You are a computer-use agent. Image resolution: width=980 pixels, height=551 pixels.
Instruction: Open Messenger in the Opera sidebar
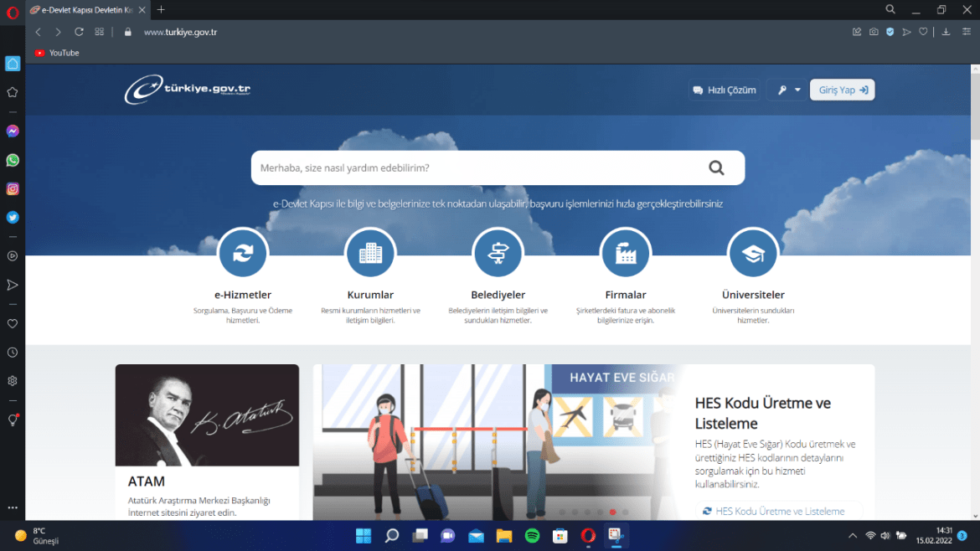pos(13,131)
